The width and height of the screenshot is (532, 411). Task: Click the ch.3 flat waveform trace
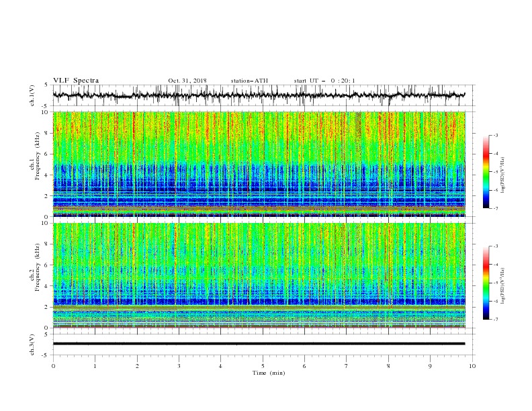(x=259, y=344)
